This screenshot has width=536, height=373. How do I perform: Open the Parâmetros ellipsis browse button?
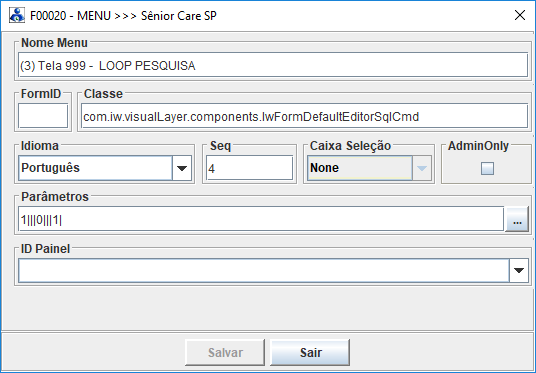coord(517,219)
